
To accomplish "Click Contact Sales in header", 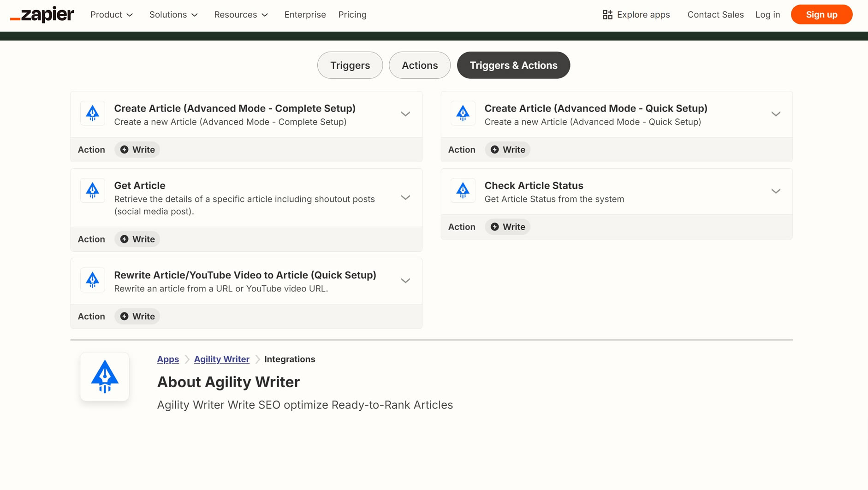I will click(715, 15).
